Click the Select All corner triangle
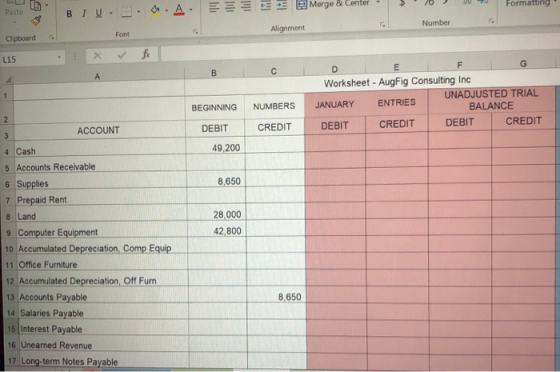560x372 pixels. pyautogui.click(x=8, y=80)
